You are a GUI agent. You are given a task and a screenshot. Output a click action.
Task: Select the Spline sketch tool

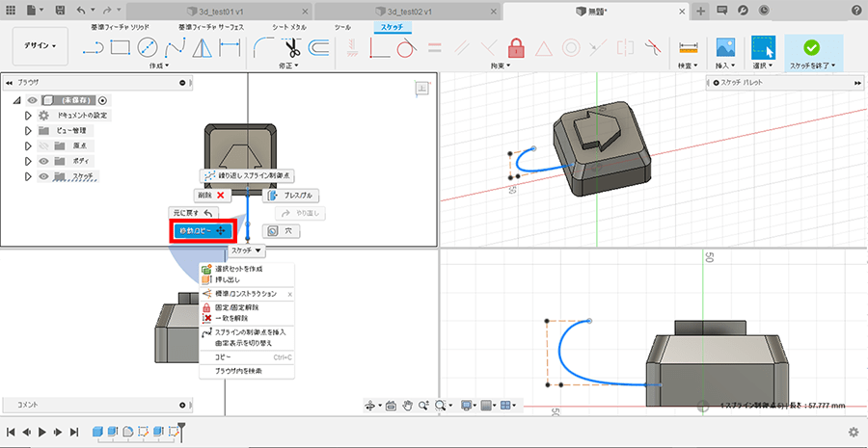tap(176, 48)
